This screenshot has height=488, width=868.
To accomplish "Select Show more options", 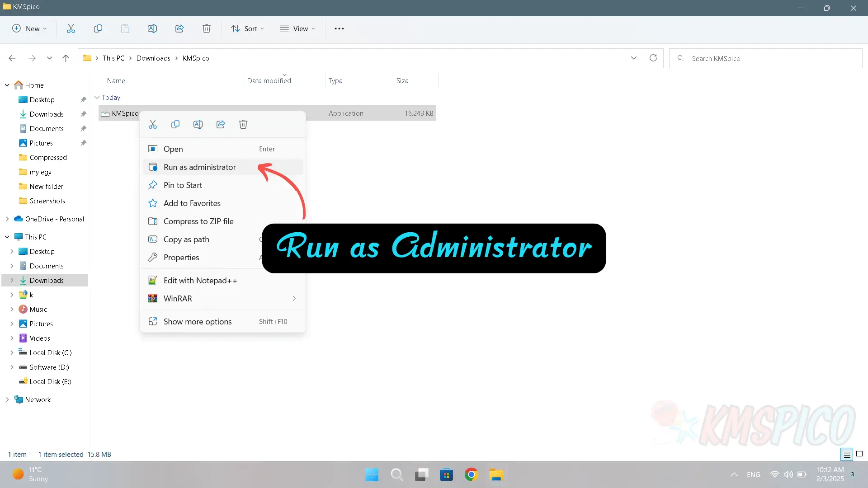I will pyautogui.click(x=223, y=322).
